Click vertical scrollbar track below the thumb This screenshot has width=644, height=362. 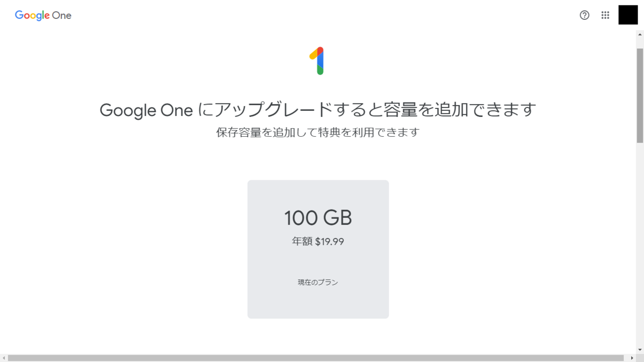coord(640,248)
